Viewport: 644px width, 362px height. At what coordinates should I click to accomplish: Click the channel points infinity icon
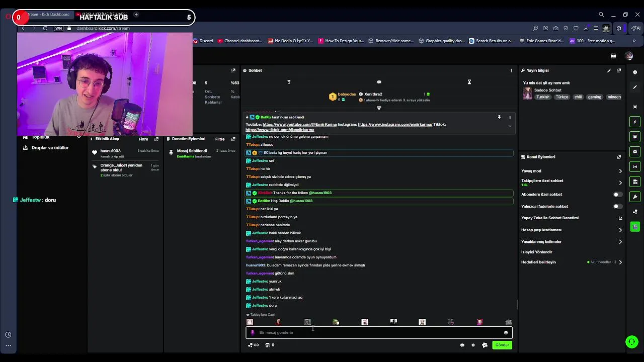tap(253, 345)
